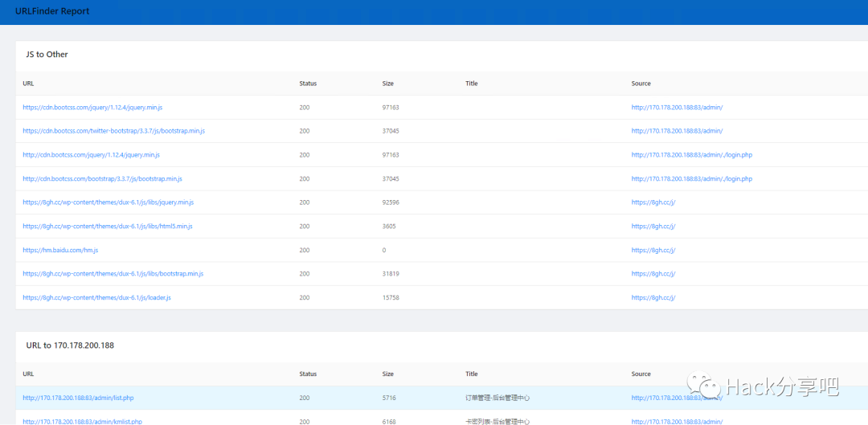Screen dimensions: 868x425
Task: Open 8gh.cc/j/ source link in loader.js row
Action: pos(653,298)
